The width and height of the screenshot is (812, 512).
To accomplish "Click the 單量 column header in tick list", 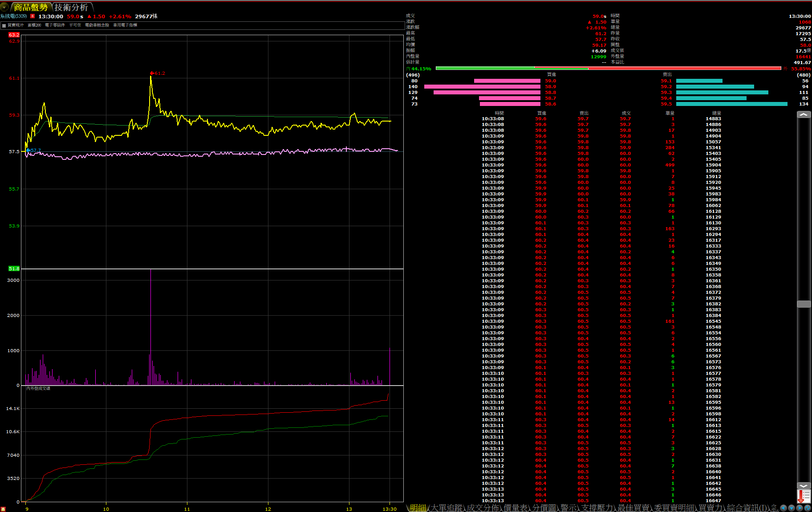I will pyautogui.click(x=670, y=113).
